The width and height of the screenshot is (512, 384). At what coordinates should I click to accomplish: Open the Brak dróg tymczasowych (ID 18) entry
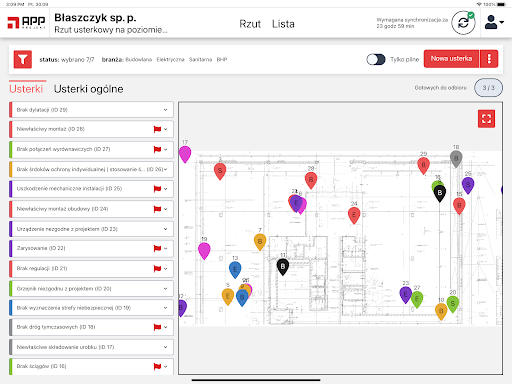coord(91,327)
